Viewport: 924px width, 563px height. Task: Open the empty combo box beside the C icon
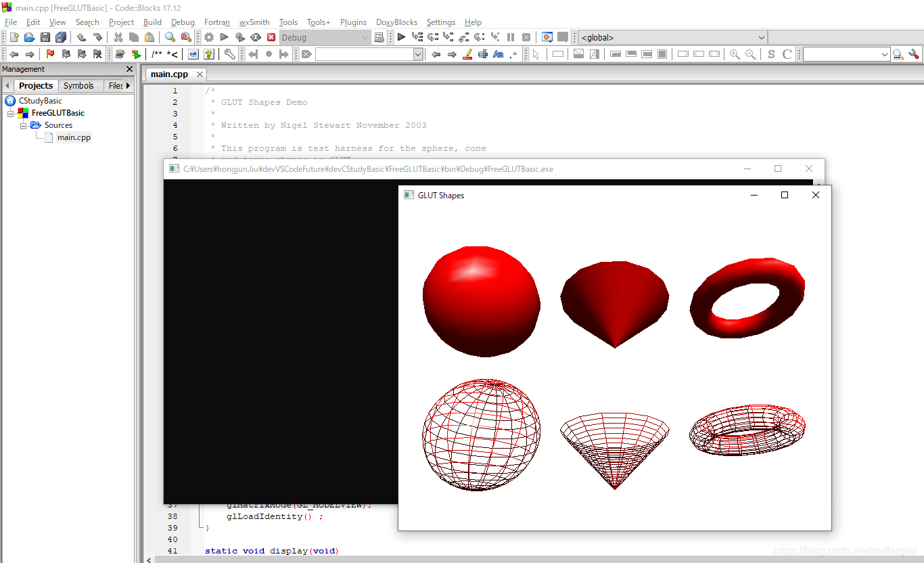(847, 54)
